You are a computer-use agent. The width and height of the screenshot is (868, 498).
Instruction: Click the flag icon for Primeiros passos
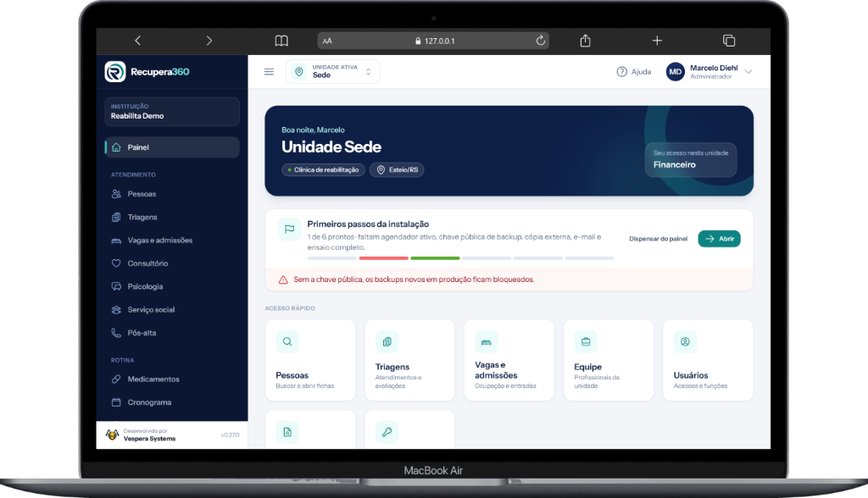pyautogui.click(x=290, y=229)
